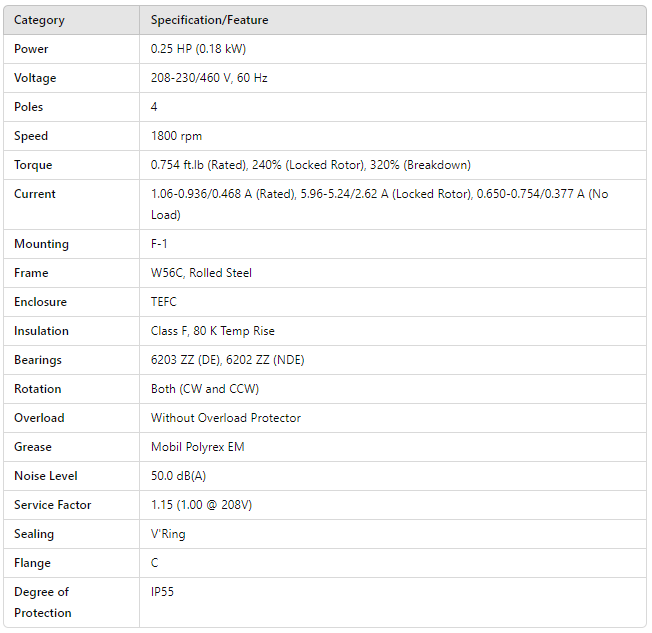Select the W56C, Rolled Steel frame value
The width and height of the screenshot is (652, 633).
click(x=201, y=273)
